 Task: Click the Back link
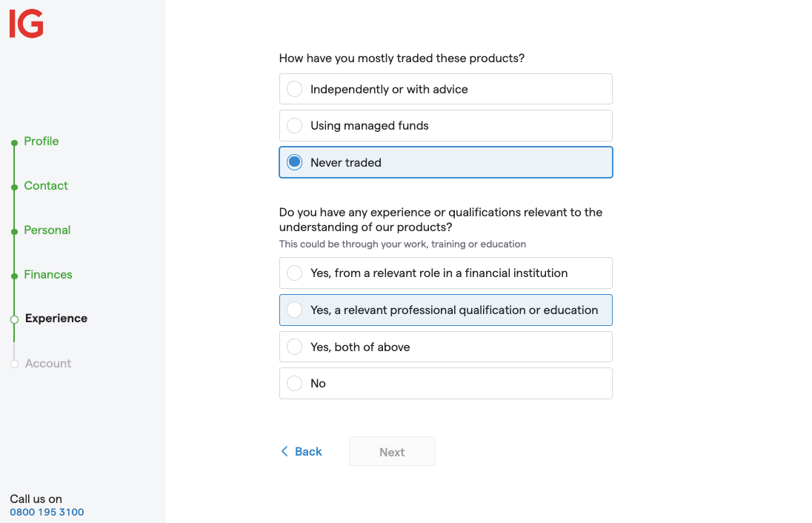[302, 452]
